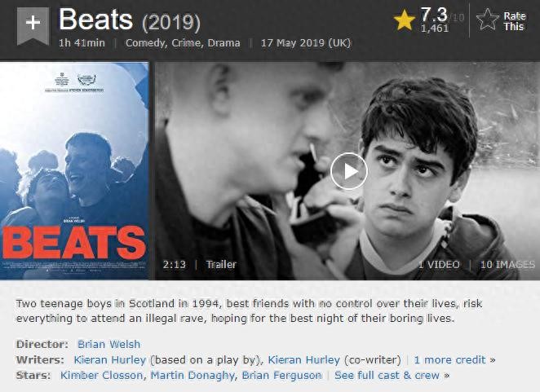Play the Beats trailer

click(349, 170)
